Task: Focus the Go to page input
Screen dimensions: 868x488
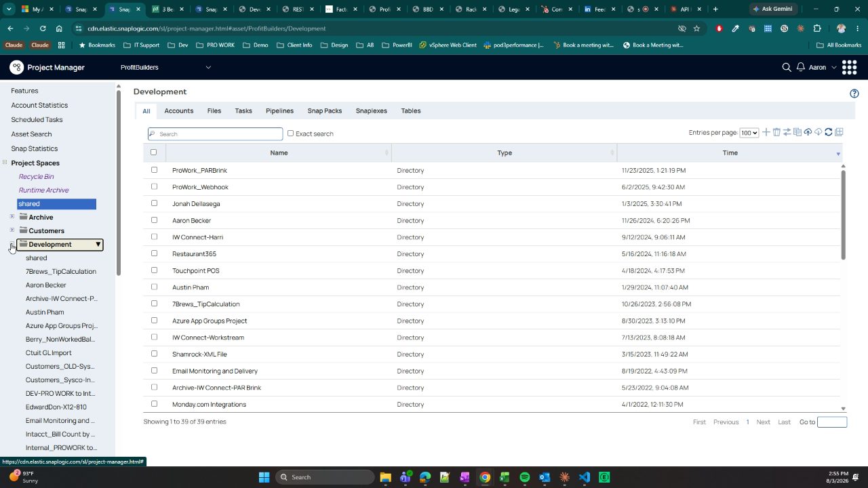Action: coord(832,422)
